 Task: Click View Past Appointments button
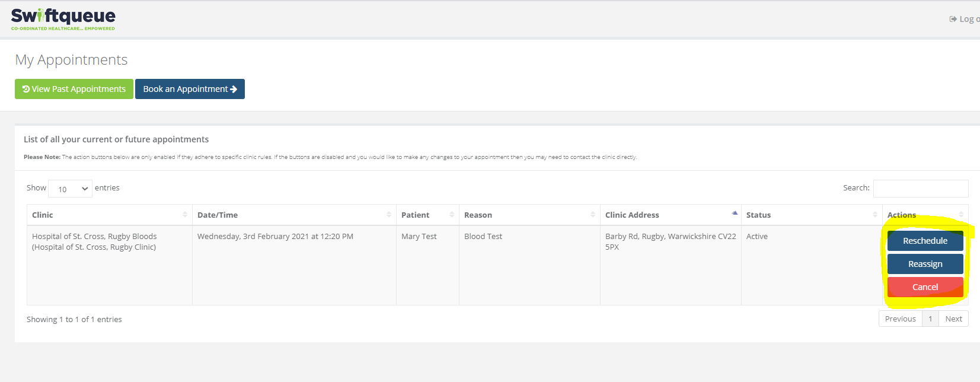pyautogui.click(x=74, y=89)
